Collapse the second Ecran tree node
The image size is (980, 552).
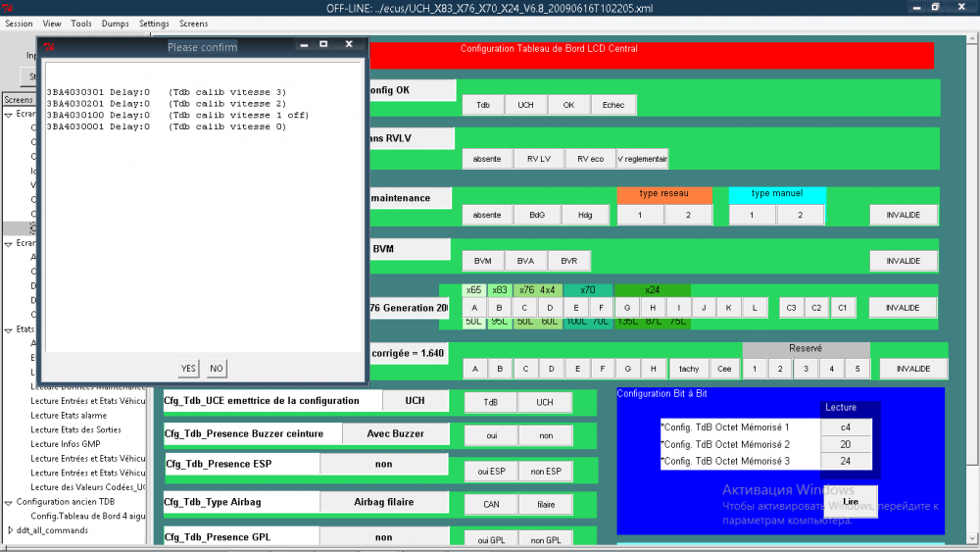(x=8, y=244)
